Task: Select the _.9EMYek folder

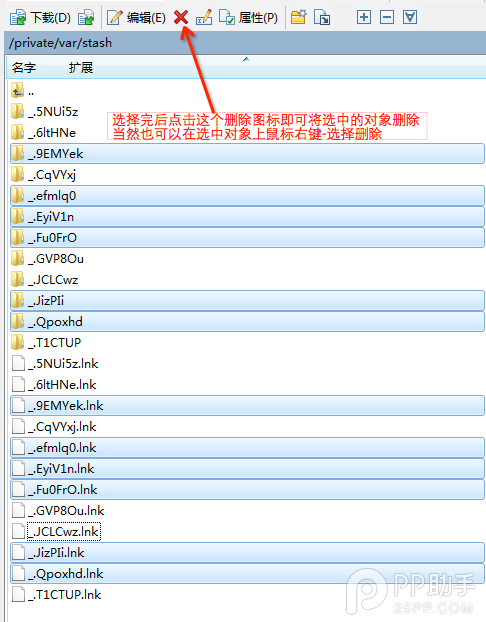Action: 247,154
